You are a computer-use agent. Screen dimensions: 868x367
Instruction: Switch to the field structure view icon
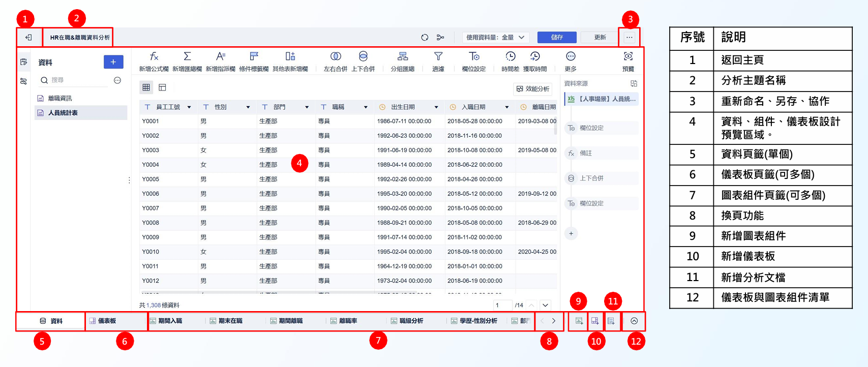coord(162,87)
